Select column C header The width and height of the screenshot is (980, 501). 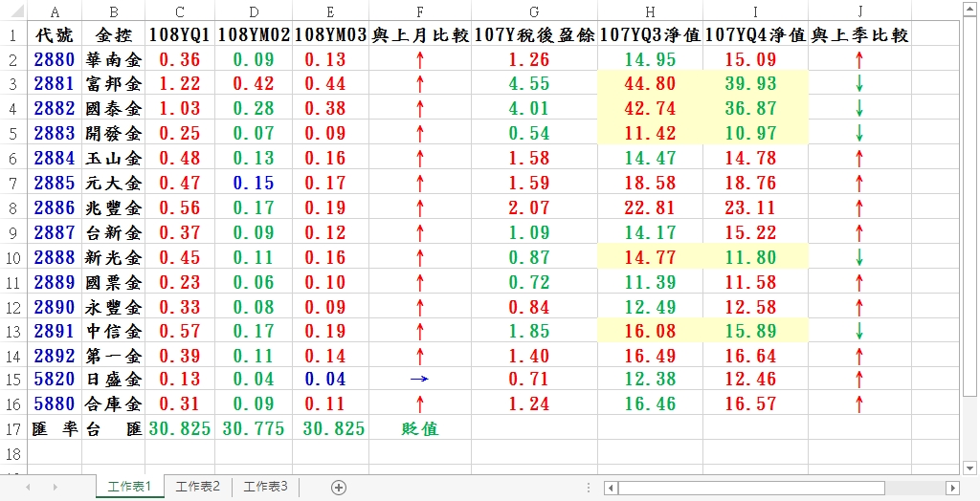[x=180, y=11]
